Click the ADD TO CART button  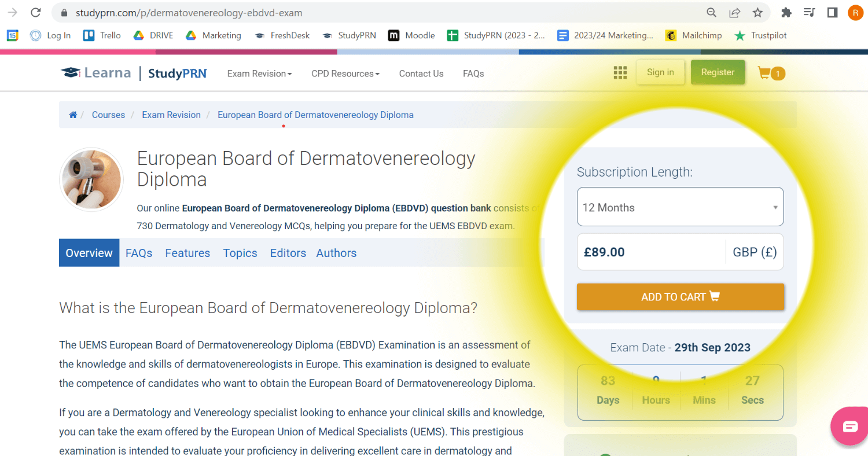pos(681,297)
